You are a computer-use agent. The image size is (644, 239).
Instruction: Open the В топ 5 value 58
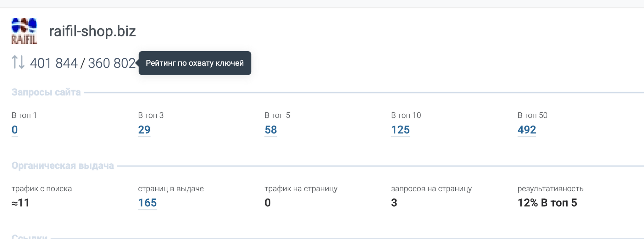271,130
